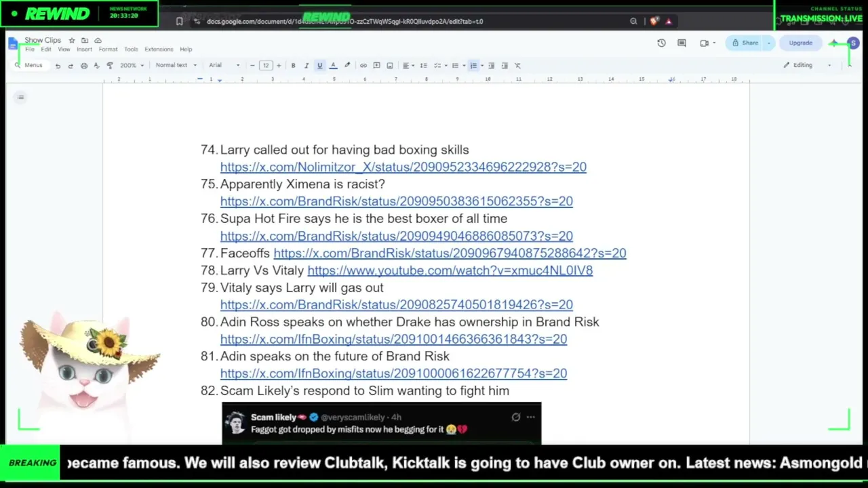Open the Tools menu
Image resolution: width=868 pixels, height=488 pixels.
pyautogui.click(x=131, y=49)
